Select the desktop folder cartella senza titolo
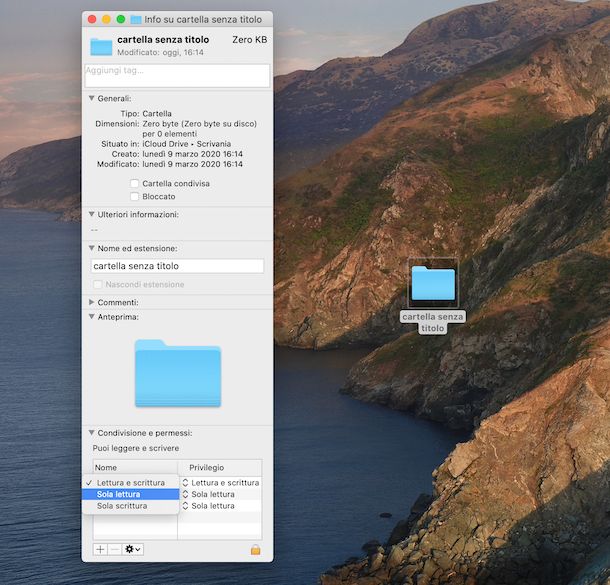Viewport: 610px width, 585px height. 433,283
